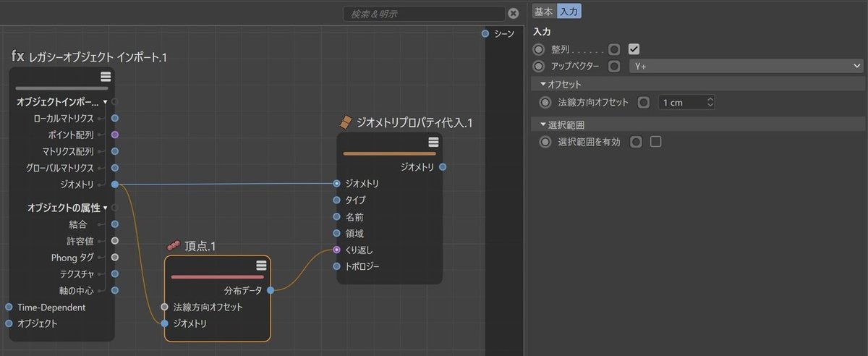Click the orange color bar of ジオメトリプロパティ代入.1
The width and height of the screenshot is (868, 356).
(390, 153)
